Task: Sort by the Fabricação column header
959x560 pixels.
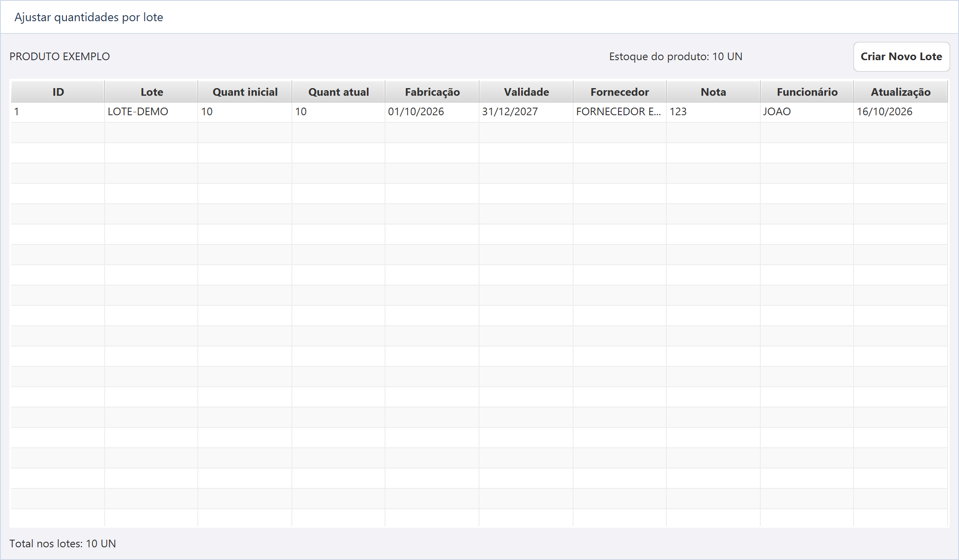Action: click(432, 92)
